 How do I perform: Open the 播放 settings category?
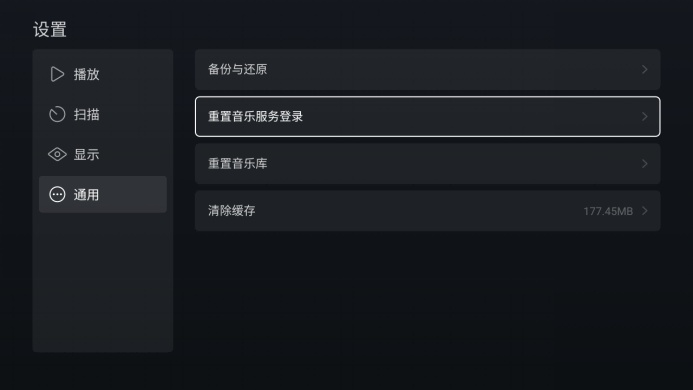point(103,74)
